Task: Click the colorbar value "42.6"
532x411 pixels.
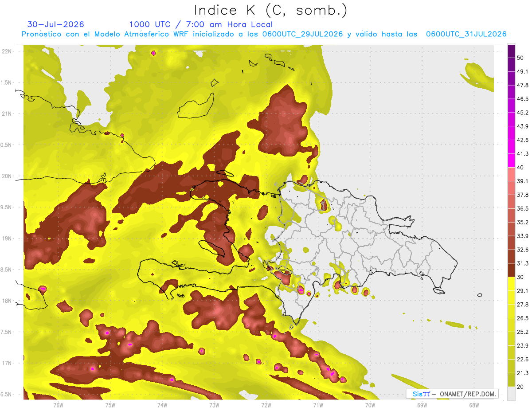Action: [x=523, y=140]
